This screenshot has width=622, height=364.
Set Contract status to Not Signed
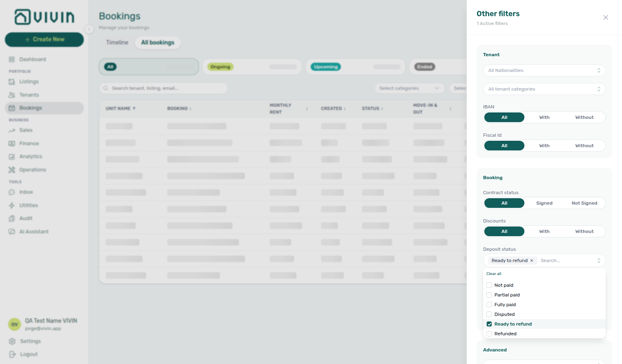pyautogui.click(x=584, y=203)
